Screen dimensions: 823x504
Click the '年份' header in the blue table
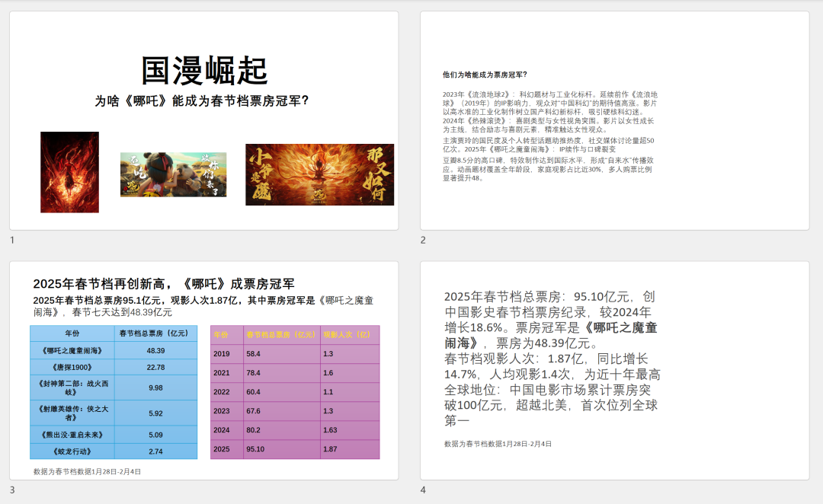(x=72, y=333)
